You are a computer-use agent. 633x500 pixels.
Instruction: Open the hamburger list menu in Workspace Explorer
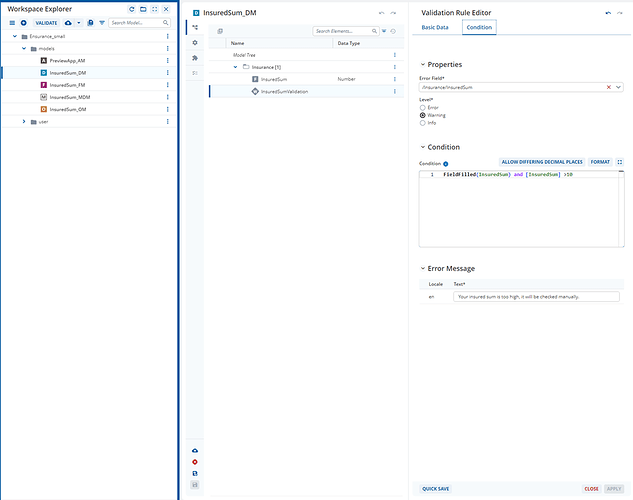point(12,23)
